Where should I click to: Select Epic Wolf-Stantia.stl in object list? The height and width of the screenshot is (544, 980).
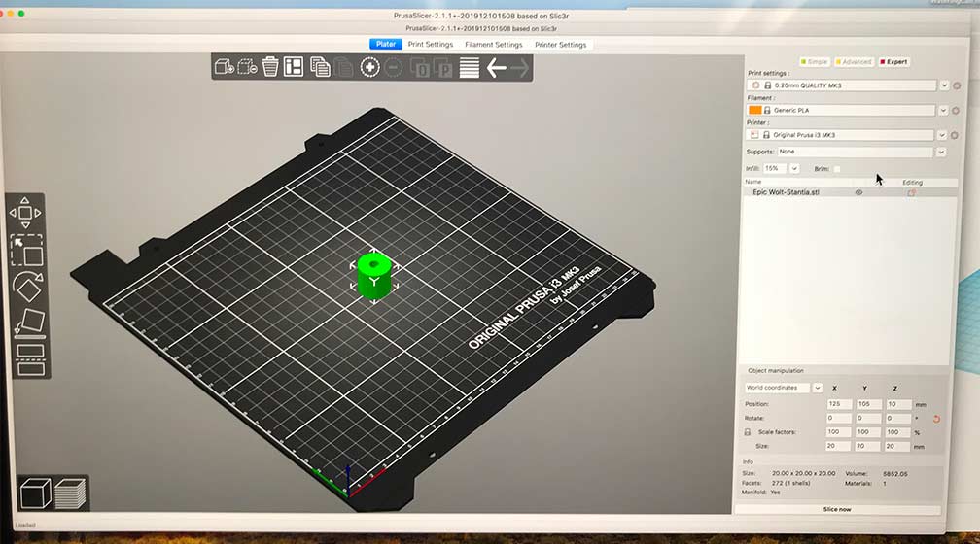click(x=786, y=192)
